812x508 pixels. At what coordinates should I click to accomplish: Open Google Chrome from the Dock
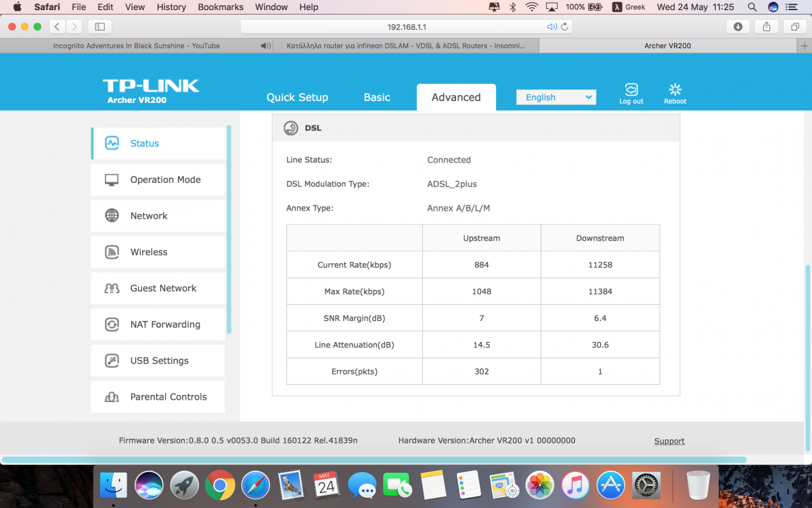220,485
